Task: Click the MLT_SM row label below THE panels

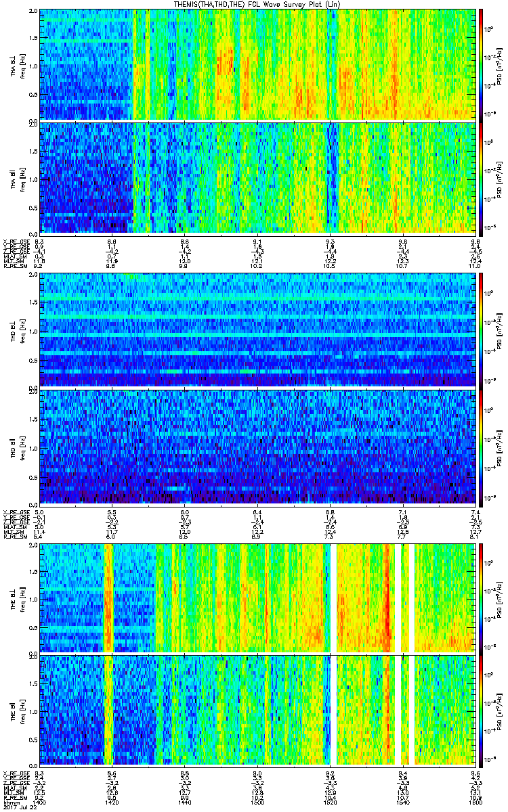Action: tap(14, 792)
